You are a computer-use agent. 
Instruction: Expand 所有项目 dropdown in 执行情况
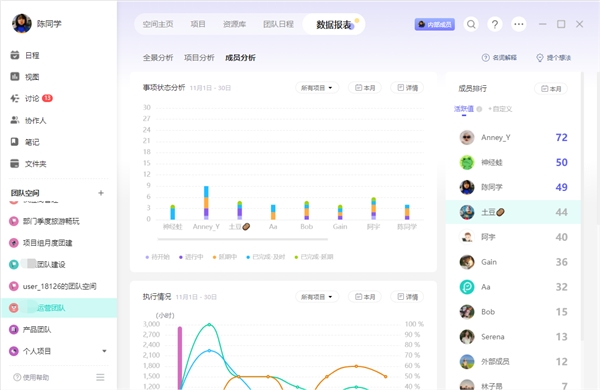(x=317, y=297)
